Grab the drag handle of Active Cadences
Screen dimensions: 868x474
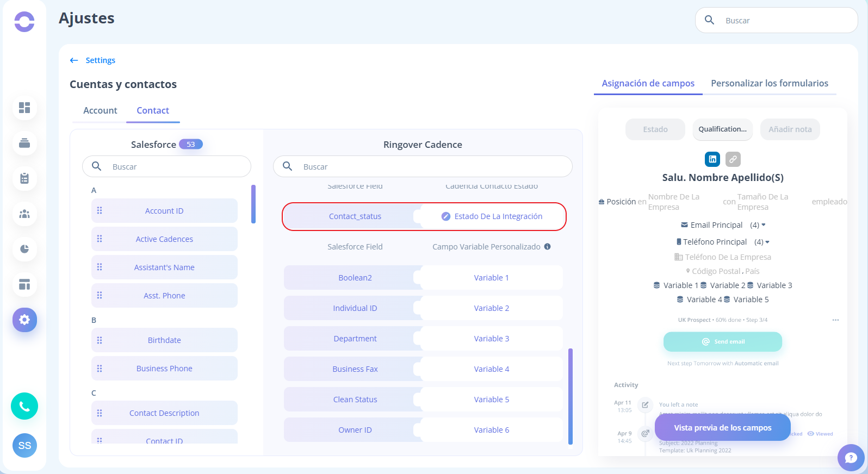pos(100,239)
